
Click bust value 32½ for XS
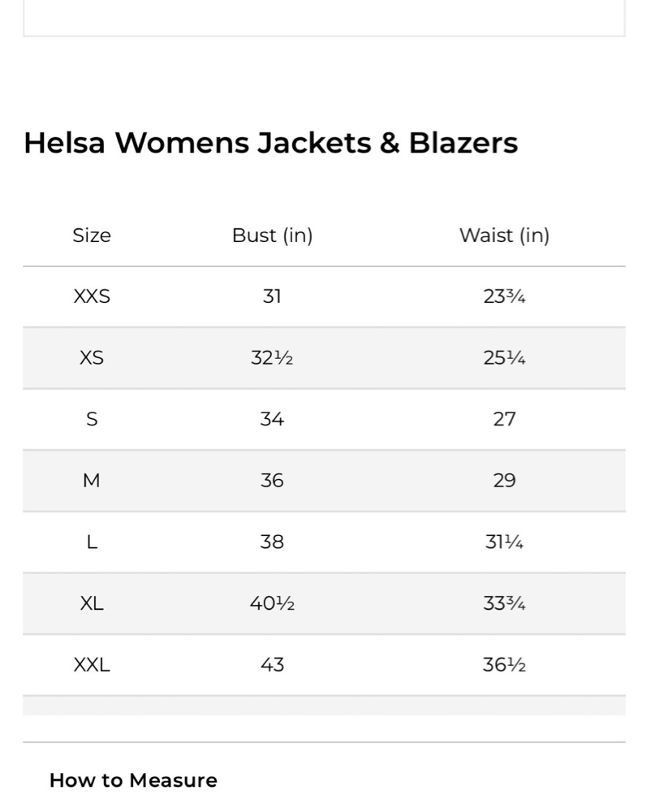[x=272, y=358]
